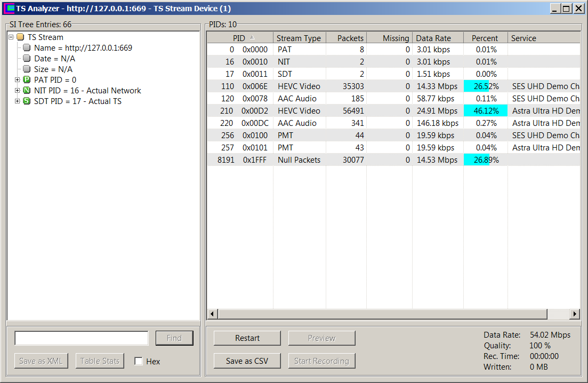The height and width of the screenshot is (383, 588).
Task: Click the search input field
Action: [82, 338]
